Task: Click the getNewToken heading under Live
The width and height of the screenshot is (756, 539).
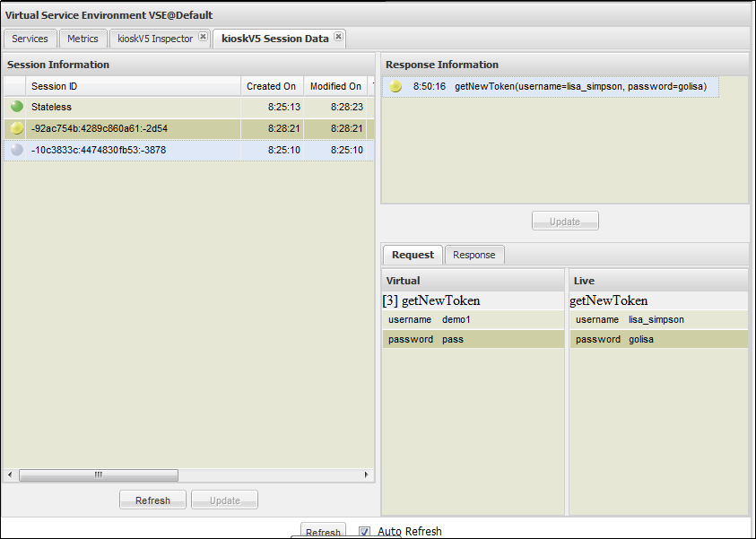Action: (608, 300)
